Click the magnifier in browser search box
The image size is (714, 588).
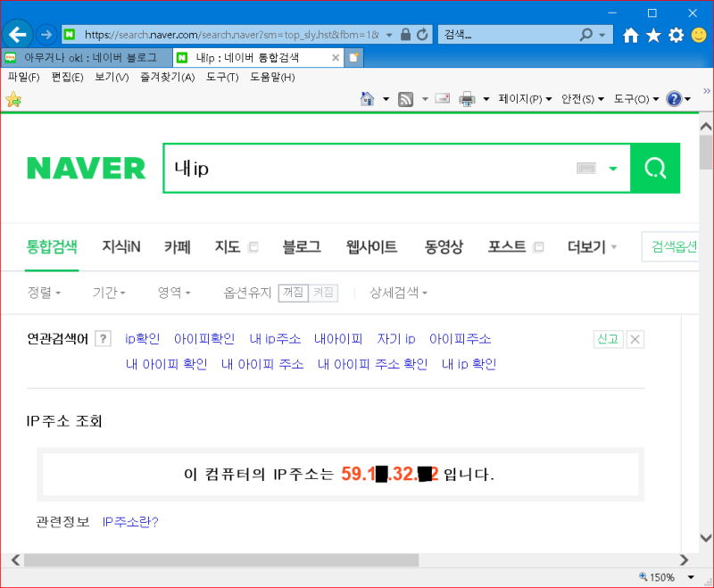pos(585,35)
